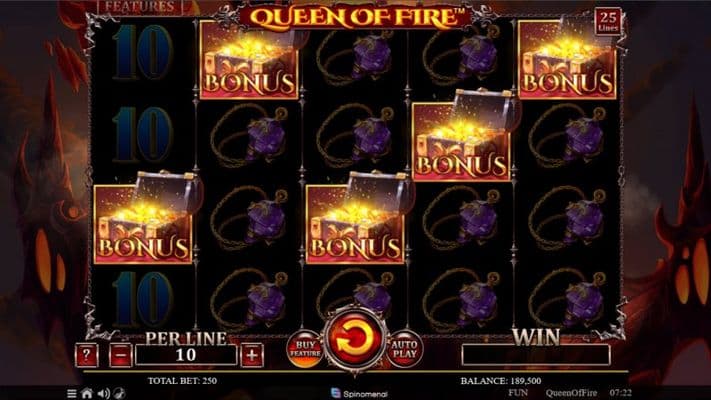Click the Bonus chest on the first reel
The image size is (711, 400).
(143, 219)
